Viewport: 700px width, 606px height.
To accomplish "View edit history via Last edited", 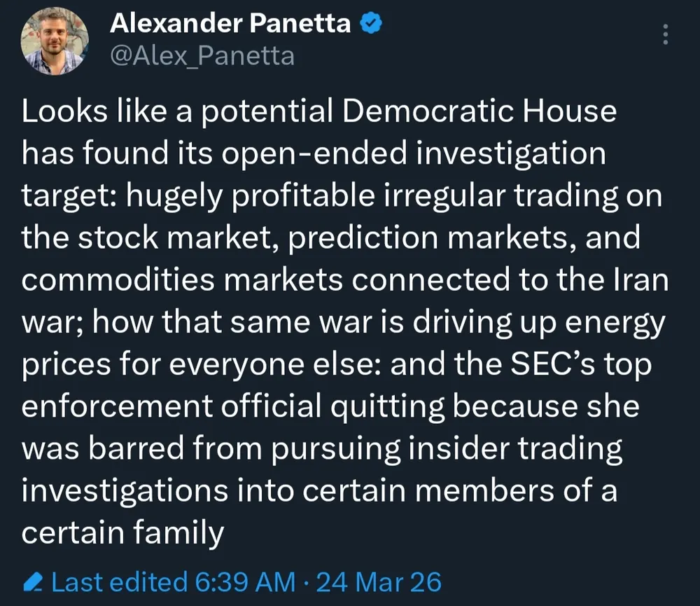I will point(120,581).
